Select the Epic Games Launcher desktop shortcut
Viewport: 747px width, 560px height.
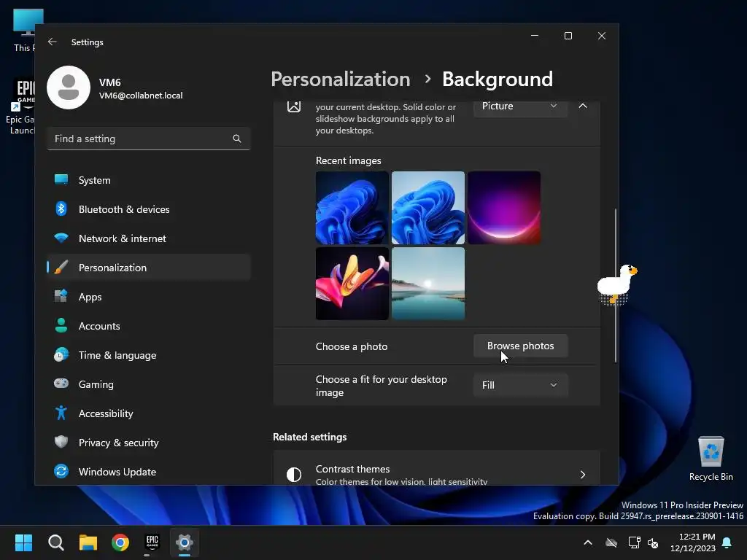point(20,107)
